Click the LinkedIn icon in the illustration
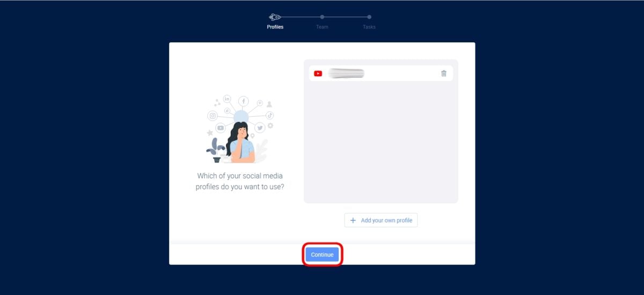 [x=227, y=99]
